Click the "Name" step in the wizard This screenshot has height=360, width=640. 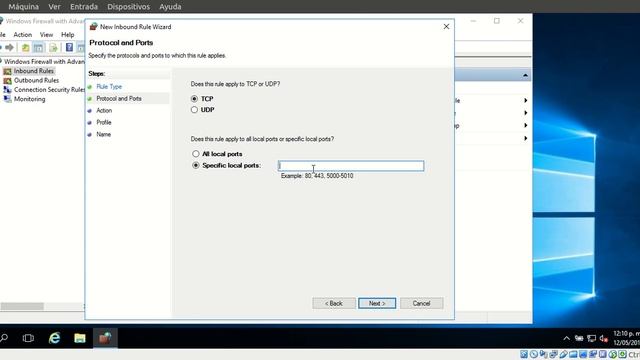pyautogui.click(x=103, y=134)
